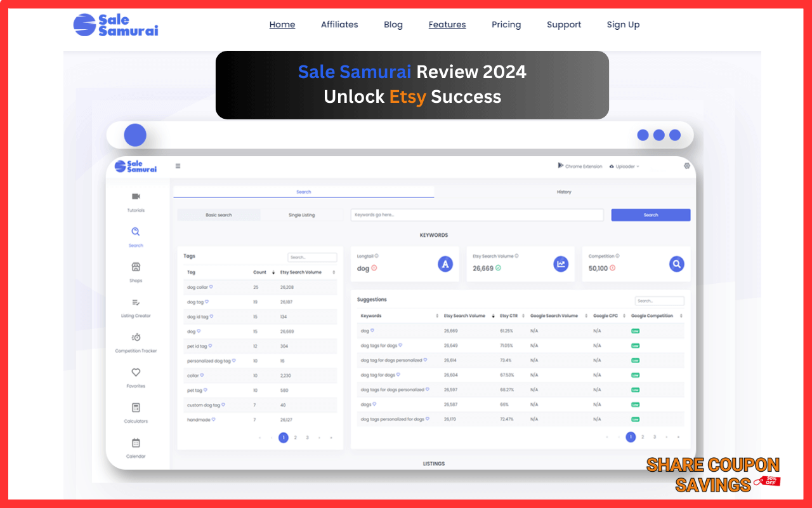Viewport: 812px width, 508px height.
Task: Open the Support menu item
Action: click(x=564, y=25)
